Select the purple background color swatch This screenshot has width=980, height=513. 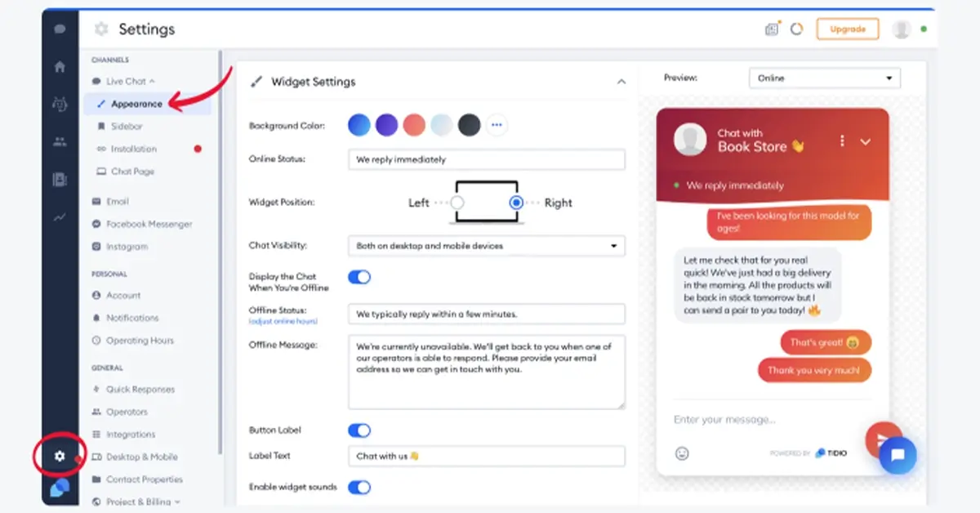(x=386, y=125)
